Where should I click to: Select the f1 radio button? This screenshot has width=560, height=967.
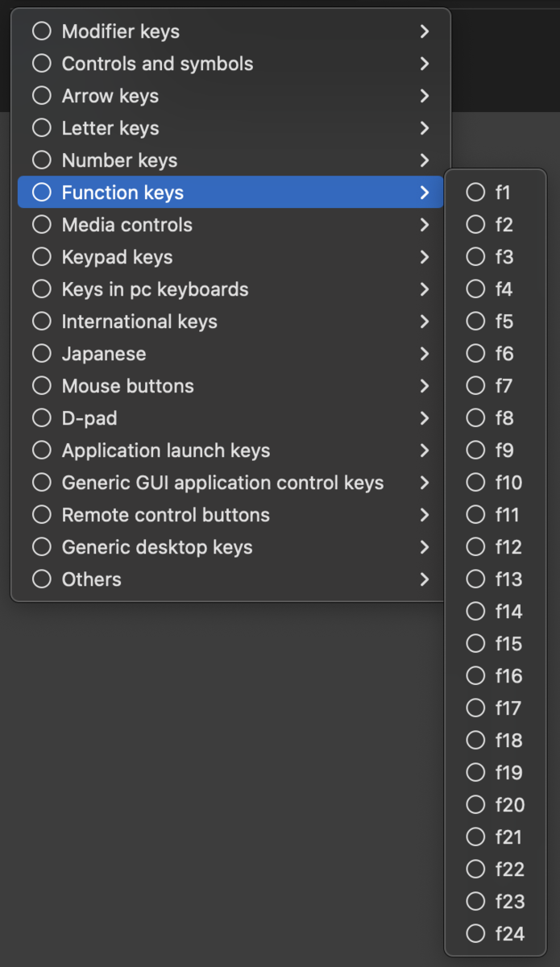click(475, 193)
